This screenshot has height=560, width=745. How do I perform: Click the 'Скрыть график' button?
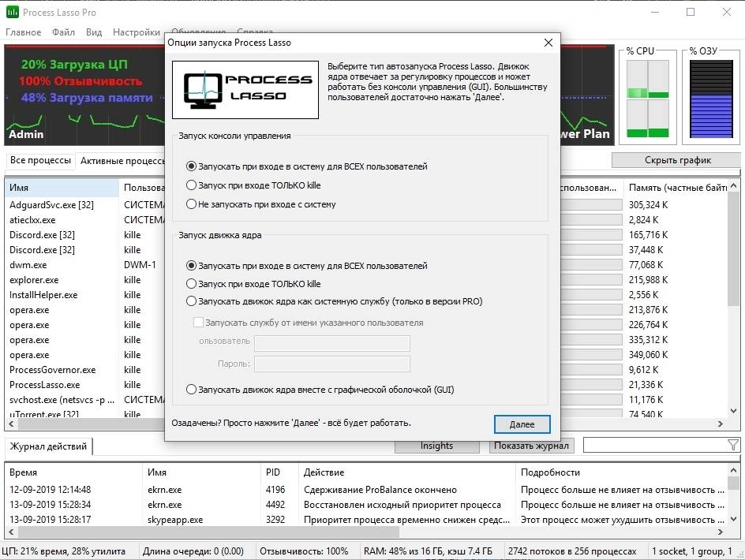pos(678,160)
